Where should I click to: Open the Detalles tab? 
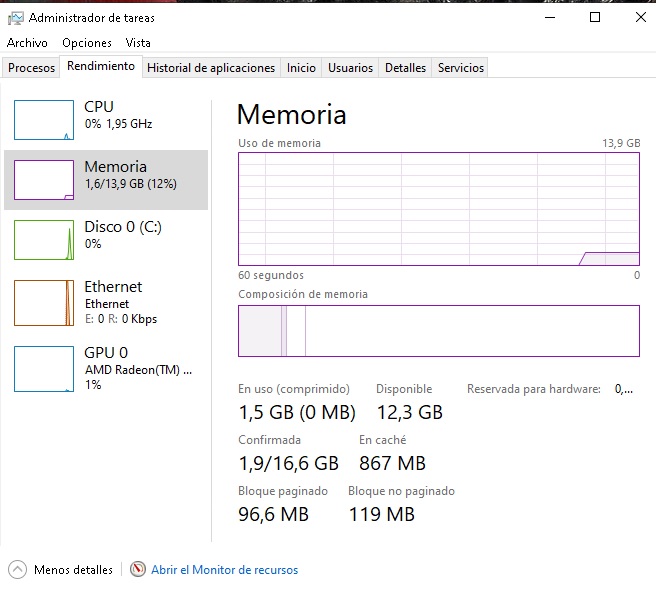point(405,68)
